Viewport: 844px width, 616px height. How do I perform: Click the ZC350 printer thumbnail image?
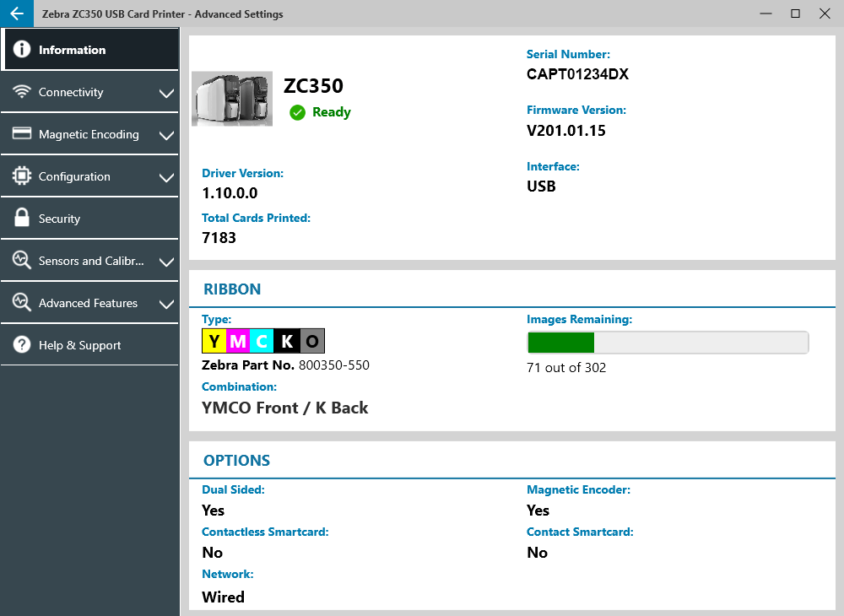tap(231, 99)
